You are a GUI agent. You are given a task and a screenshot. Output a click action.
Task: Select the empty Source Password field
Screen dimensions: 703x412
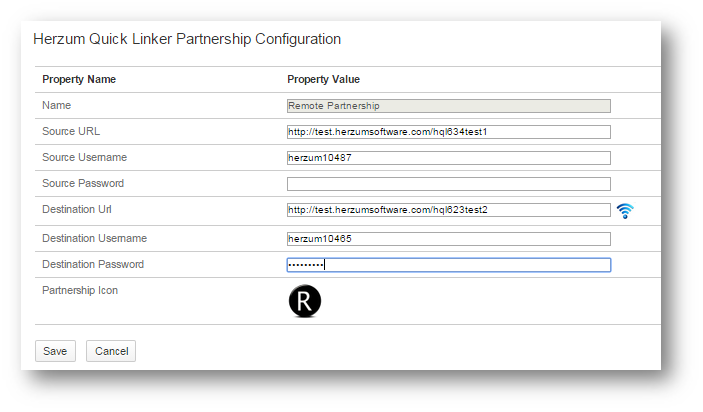[x=448, y=184]
